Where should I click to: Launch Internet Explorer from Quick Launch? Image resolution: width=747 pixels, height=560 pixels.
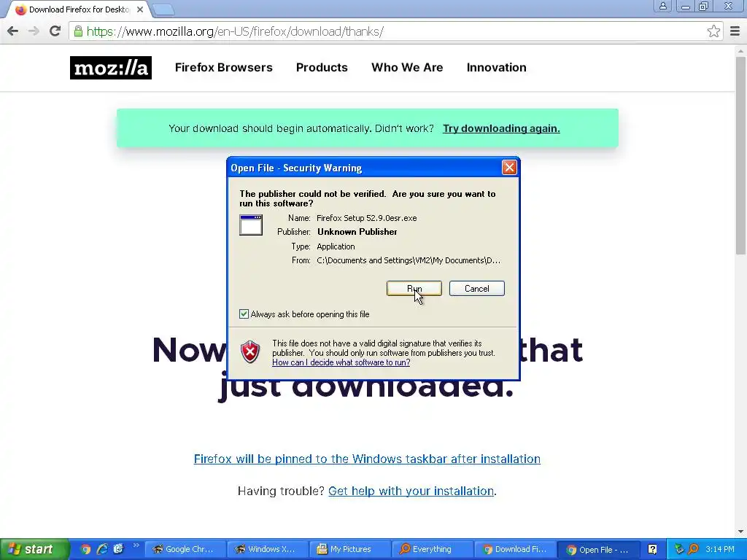click(102, 549)
